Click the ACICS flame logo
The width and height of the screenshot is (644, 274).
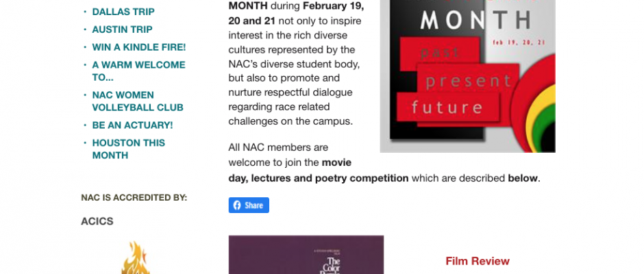pos(135,258)
